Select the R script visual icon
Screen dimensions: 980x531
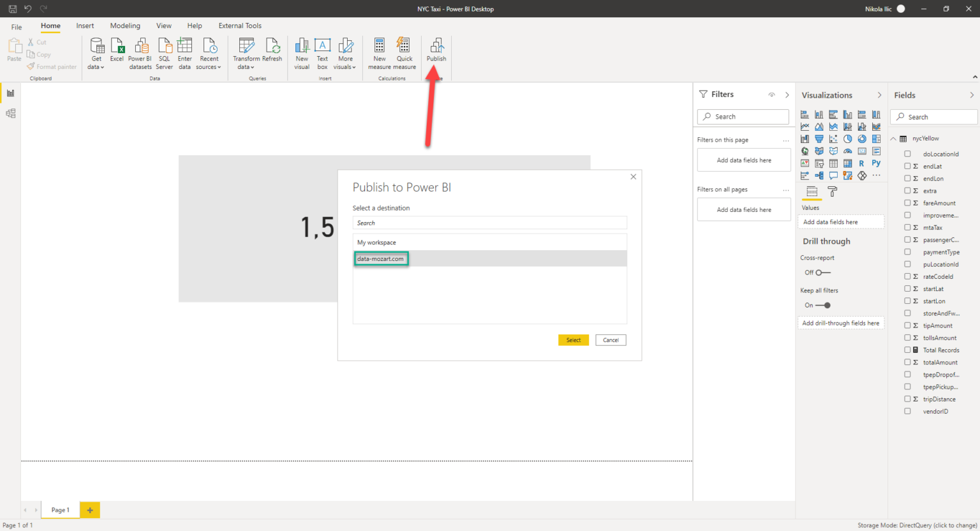[861, 163]
